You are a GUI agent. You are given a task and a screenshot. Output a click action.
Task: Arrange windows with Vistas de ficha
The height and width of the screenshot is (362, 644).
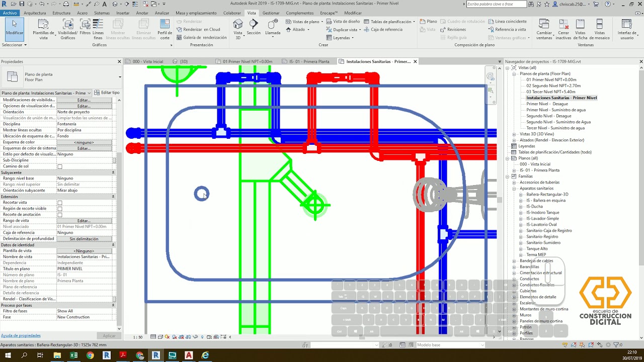(x=580, y=29)
